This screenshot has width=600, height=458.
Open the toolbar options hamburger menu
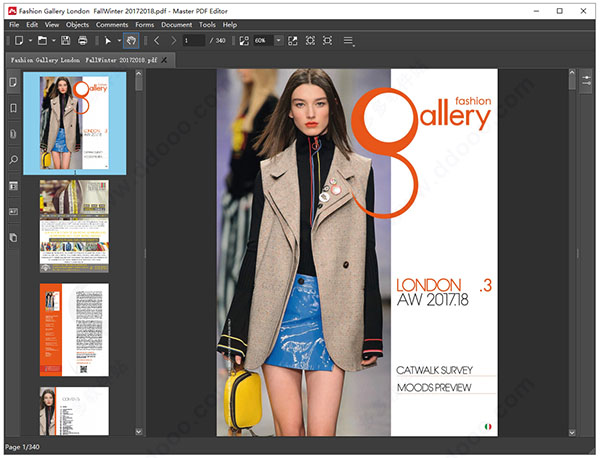348,41
